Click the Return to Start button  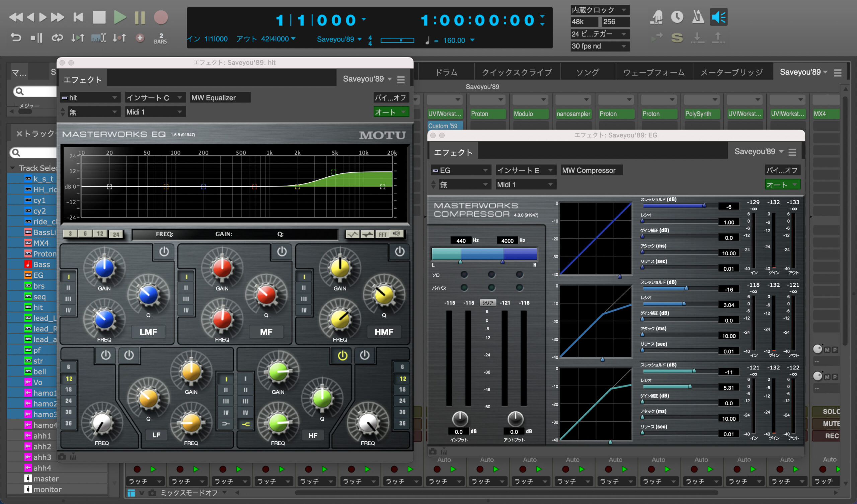pos(78,17)
